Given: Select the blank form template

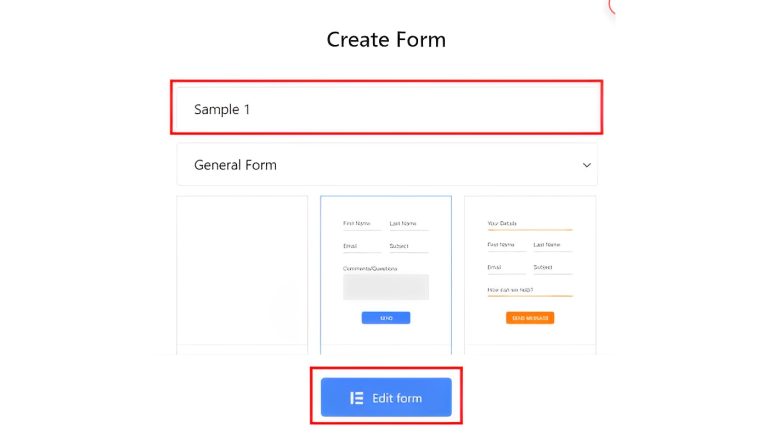Looking at the screenshot, I should (242, 272).
